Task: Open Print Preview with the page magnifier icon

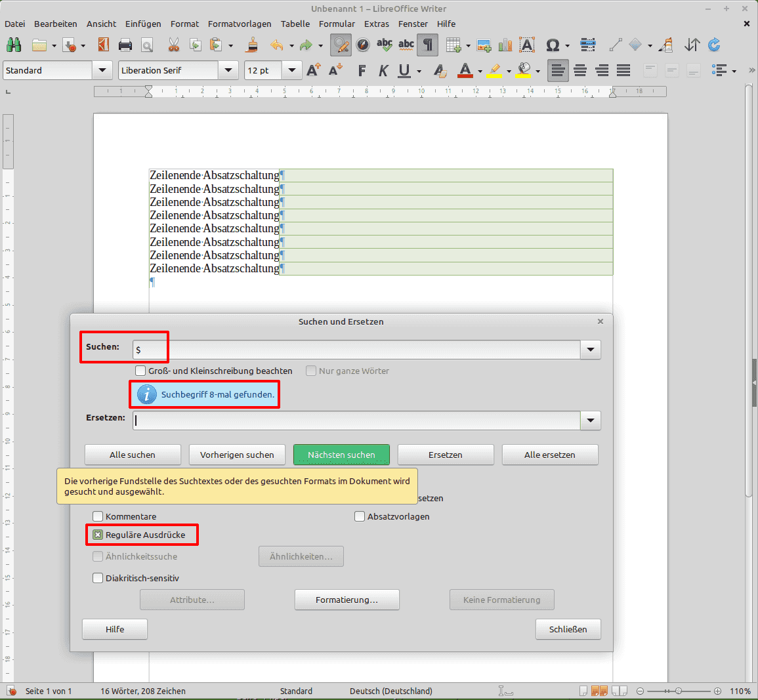Action: pyautogui.click(x=147, y=45)
